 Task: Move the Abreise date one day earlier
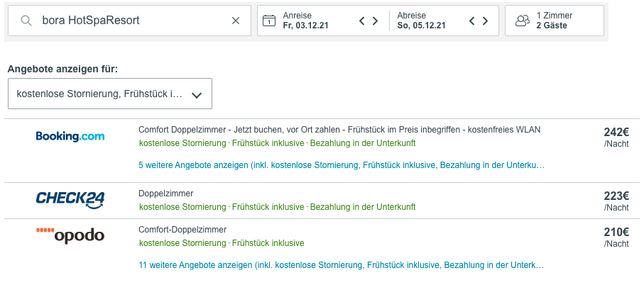coord(472,21)
